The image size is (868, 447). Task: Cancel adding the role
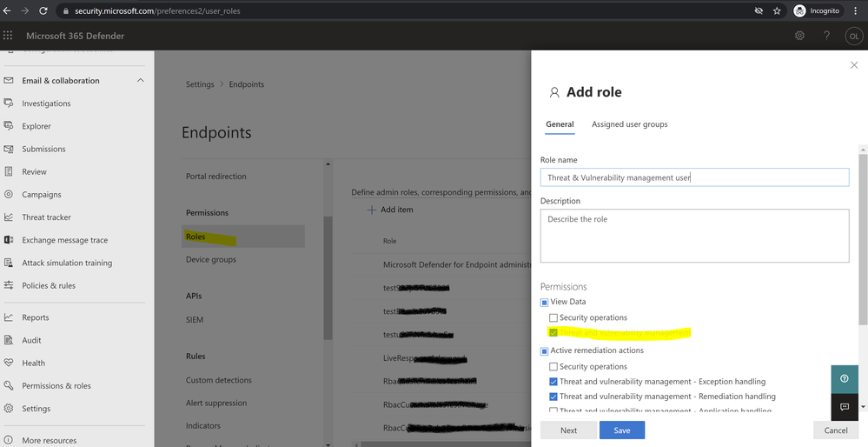pyautogui.click(x=835, y=430)
